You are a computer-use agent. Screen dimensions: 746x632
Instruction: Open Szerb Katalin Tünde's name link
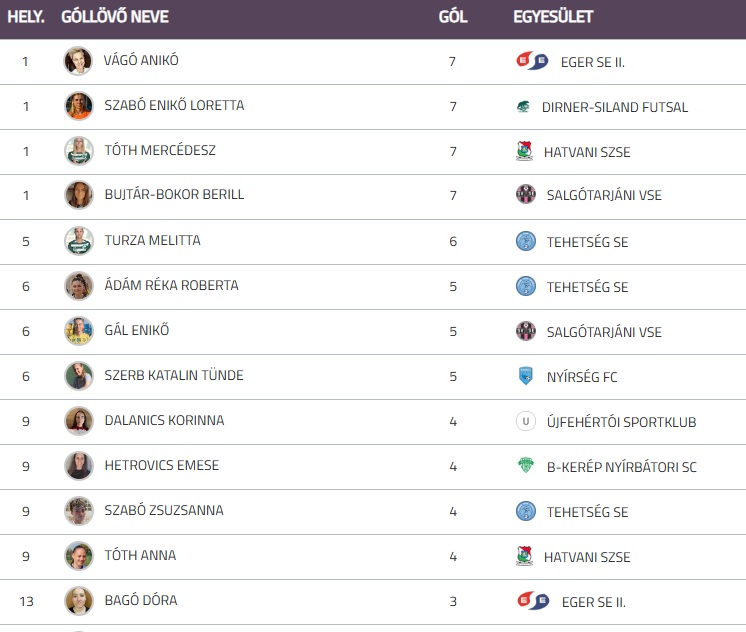174,376
